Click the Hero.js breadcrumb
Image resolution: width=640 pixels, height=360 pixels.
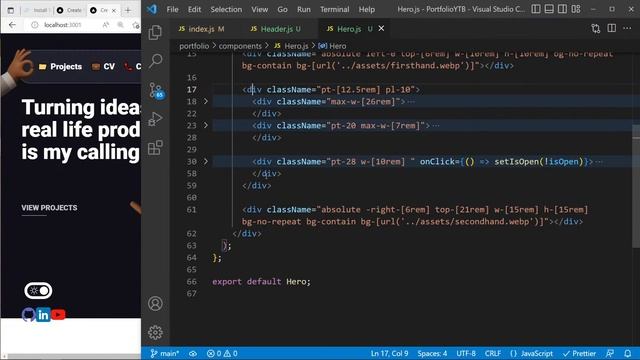[291, 46]
